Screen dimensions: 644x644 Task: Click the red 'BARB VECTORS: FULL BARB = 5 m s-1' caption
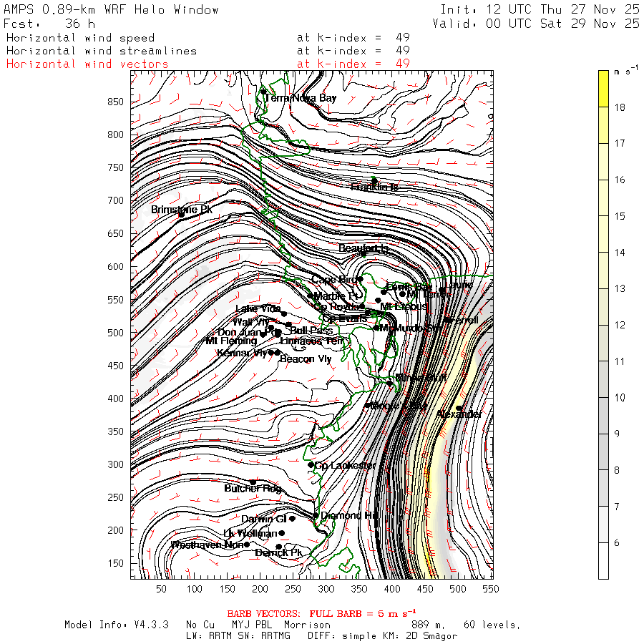pos(321,613)
